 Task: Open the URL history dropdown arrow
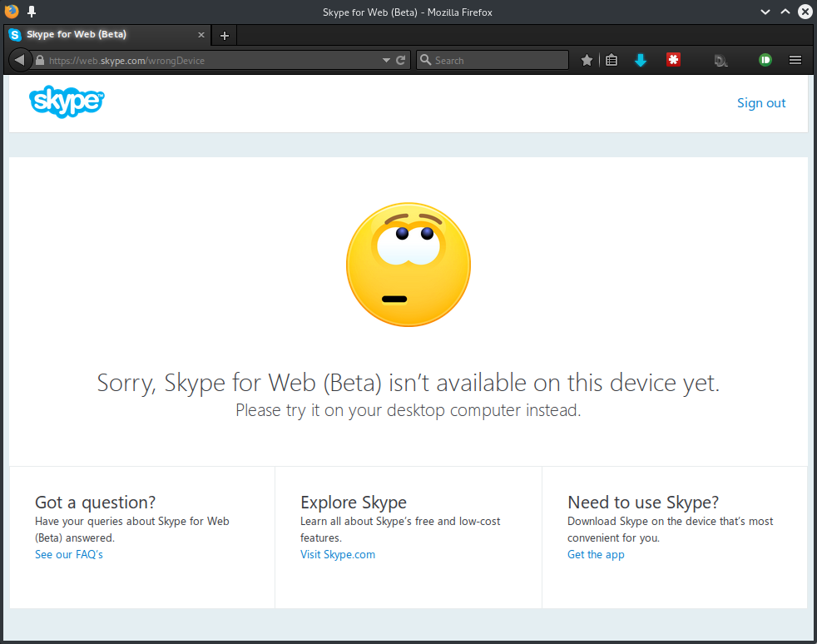pos(386,61)
